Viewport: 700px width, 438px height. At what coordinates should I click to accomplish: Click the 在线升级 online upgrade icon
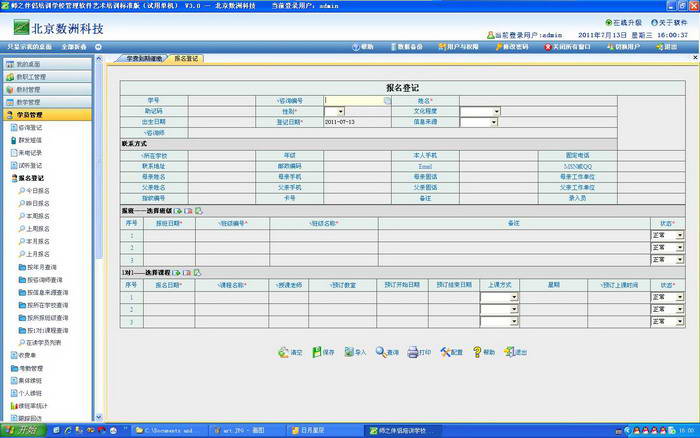tap(608, 22)
